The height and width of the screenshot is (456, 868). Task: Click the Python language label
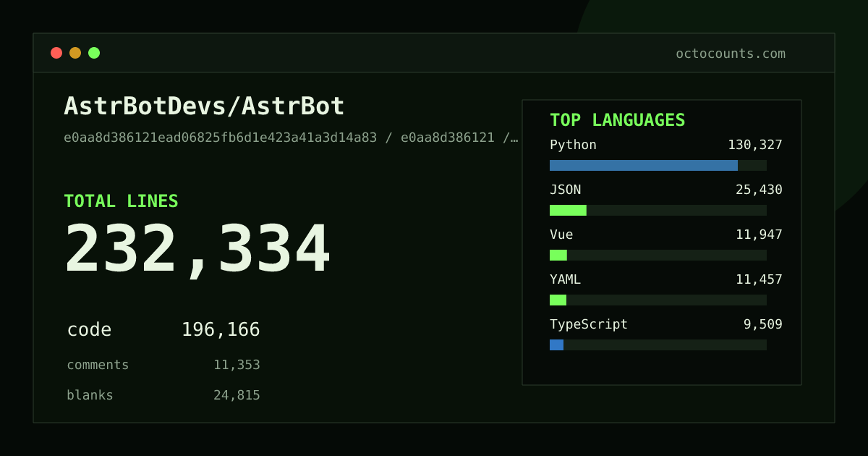573,145
